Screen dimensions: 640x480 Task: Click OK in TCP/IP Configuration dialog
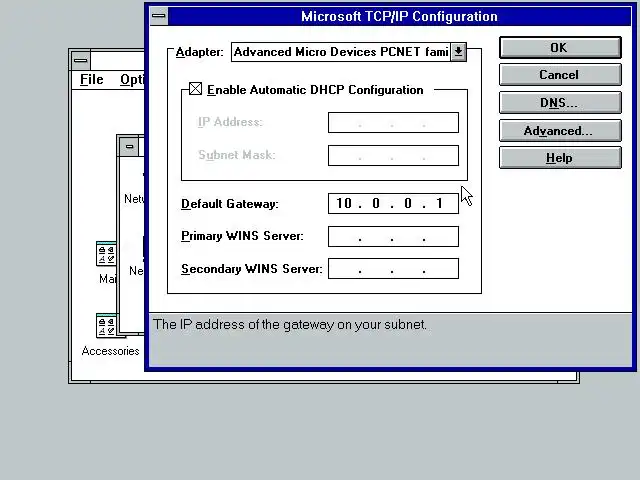tap(560, 47)
